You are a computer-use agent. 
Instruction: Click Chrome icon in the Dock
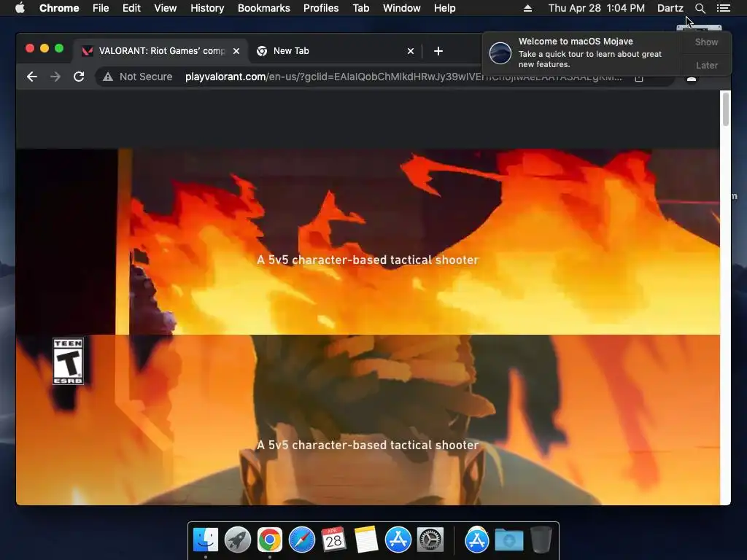270,540
